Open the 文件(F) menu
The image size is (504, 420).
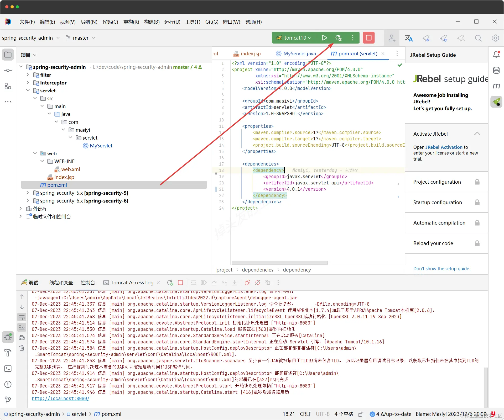click(27, 22)
